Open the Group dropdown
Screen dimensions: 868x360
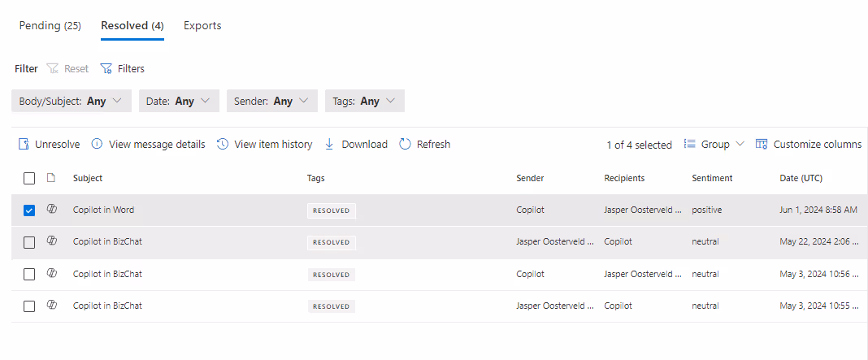click(714, 144)
